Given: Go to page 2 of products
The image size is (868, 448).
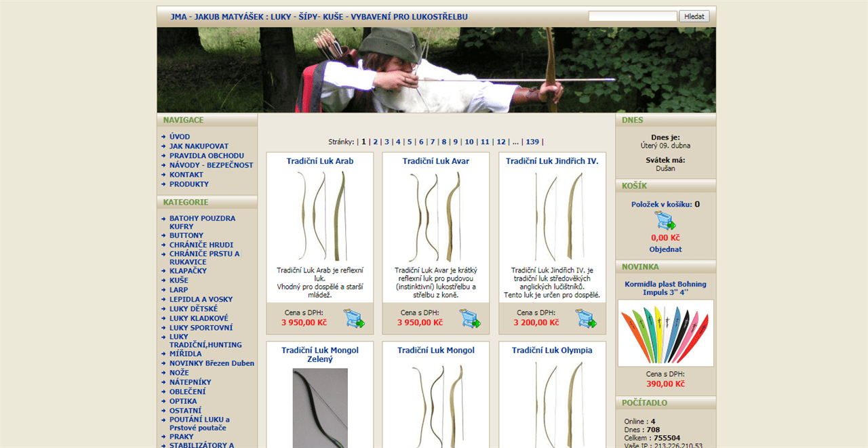Looking at the screenshot, I should [x=375, y=142].
